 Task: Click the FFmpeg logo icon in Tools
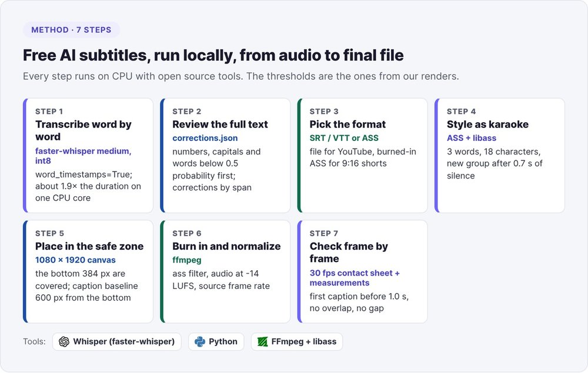point(262,341)
